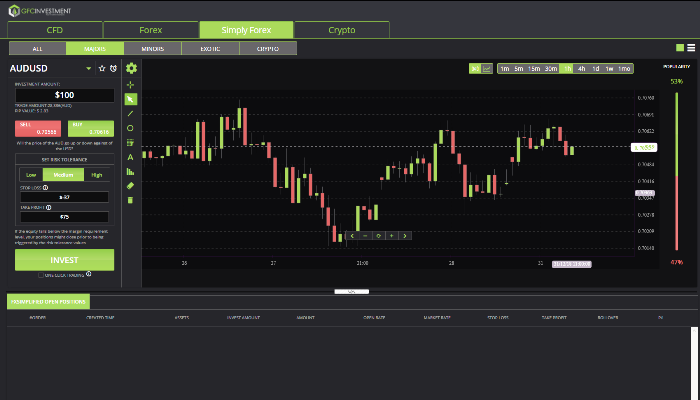Click the panel divider resize handle
The image size is (700, 400).
[x=352, y=292]
